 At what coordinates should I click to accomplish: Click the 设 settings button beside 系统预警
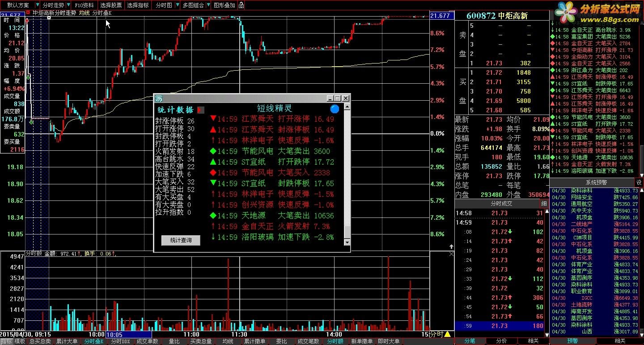[x=639, y=183]
